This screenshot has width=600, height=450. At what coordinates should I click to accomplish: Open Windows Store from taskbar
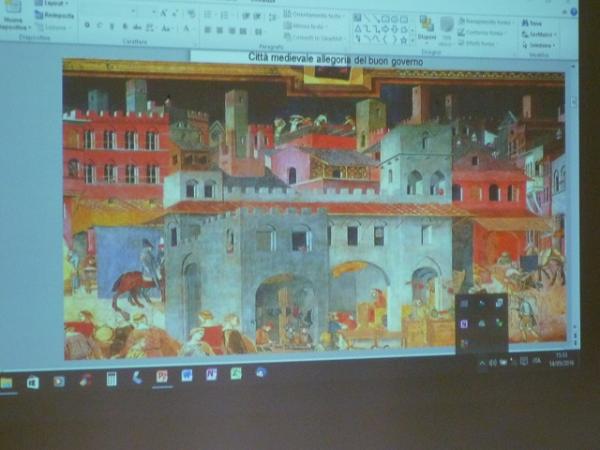(x=33, y=382)
